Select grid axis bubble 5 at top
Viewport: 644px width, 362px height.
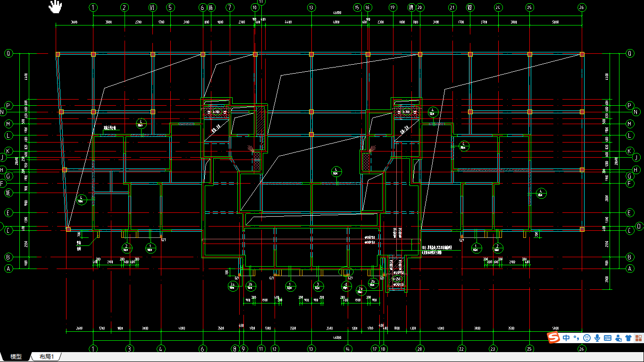pyautogui.click(x=170, y=8)
